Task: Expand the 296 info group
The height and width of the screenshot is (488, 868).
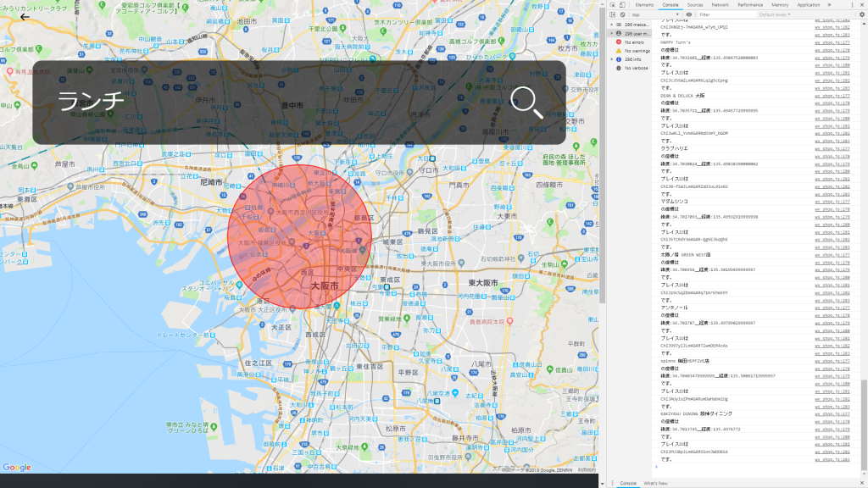Action: [x=612, y=59]
